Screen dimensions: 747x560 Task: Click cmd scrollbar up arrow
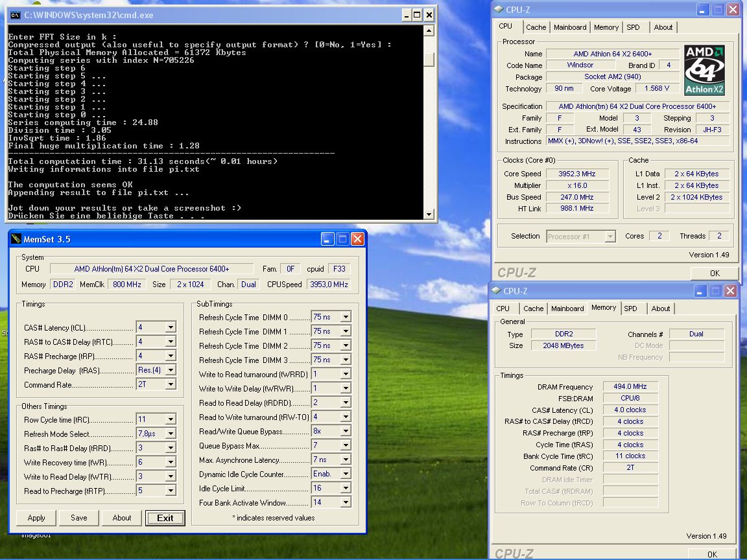429,31
